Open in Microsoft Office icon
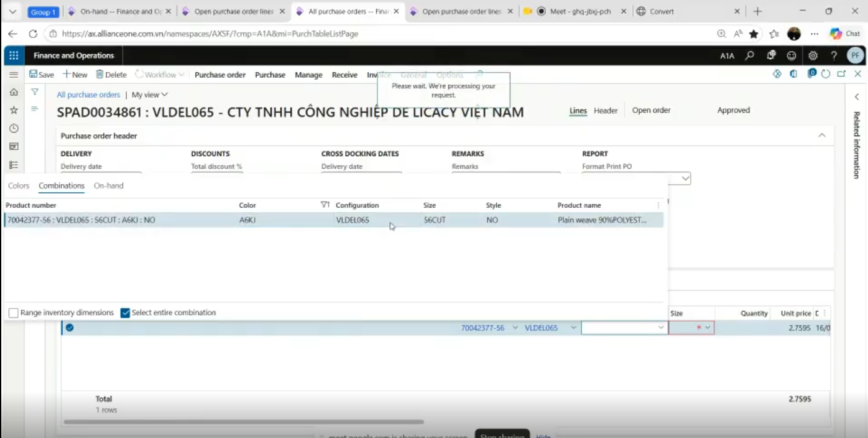868x438 pixels. [x=794, y=74]
